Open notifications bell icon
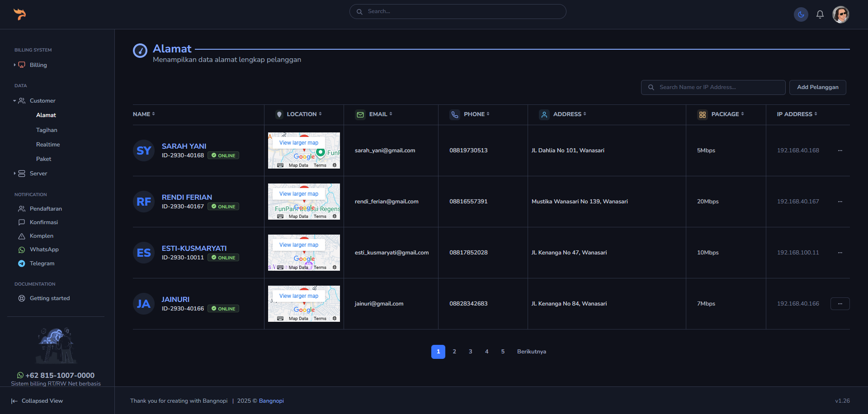 (x=820, y=14)
